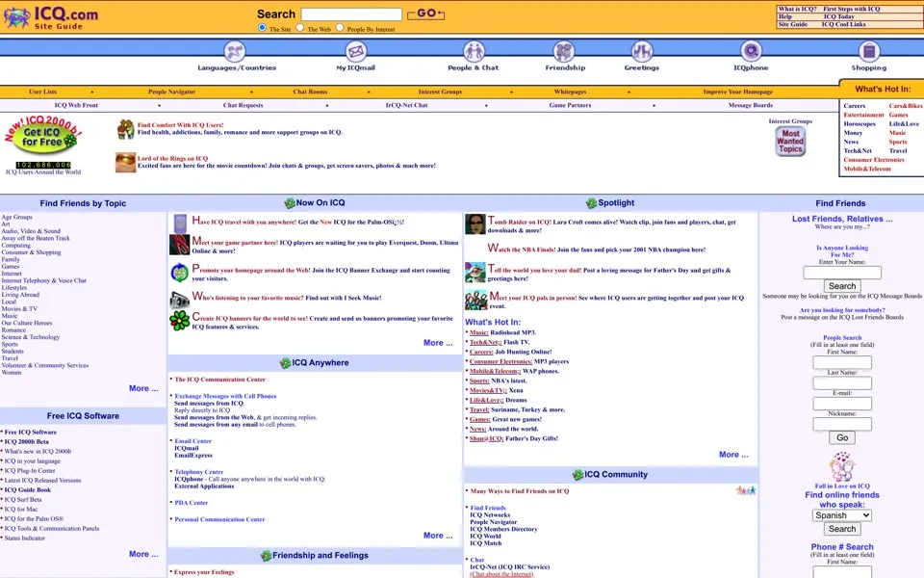Click the game partner story icon
The height and width of the screenshot is (578, 924).
(x=179, y=245)
